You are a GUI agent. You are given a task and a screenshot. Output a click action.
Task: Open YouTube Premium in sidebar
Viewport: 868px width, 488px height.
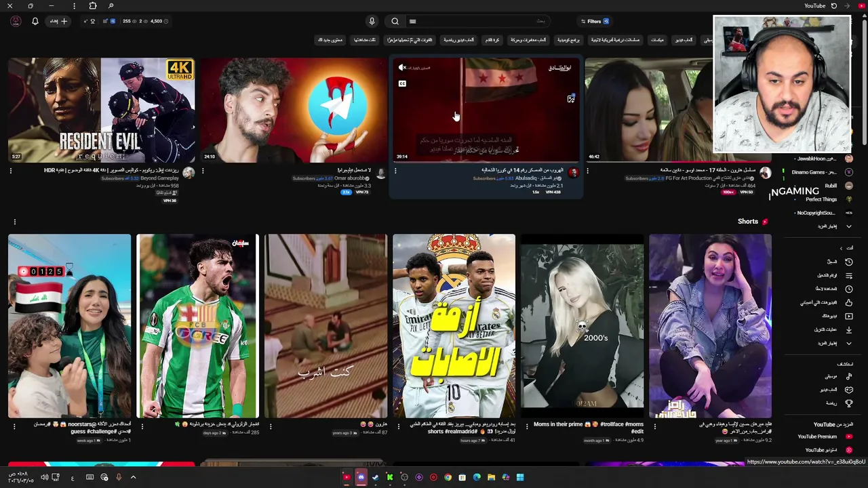pos(825,436)
